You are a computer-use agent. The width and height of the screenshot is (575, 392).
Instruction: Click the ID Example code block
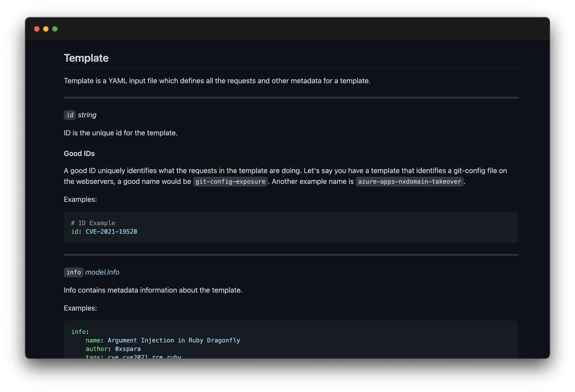[291, 227]
